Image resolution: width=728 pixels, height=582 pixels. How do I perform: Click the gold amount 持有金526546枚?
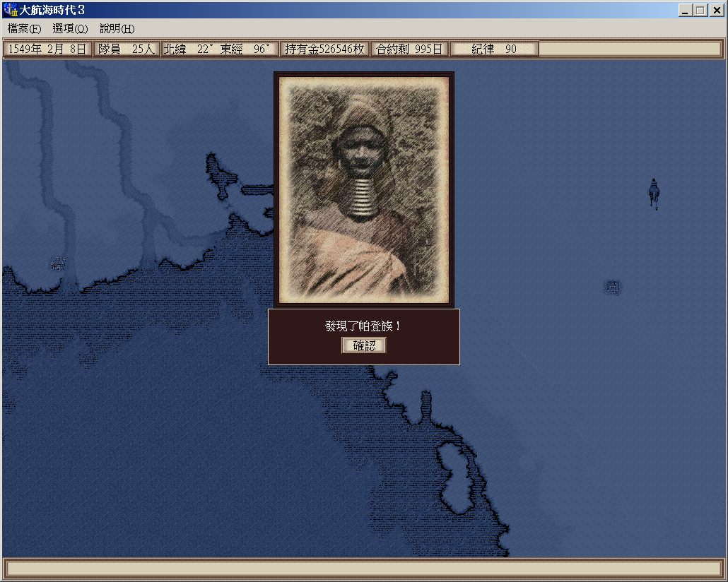click(x=324, y=49)
